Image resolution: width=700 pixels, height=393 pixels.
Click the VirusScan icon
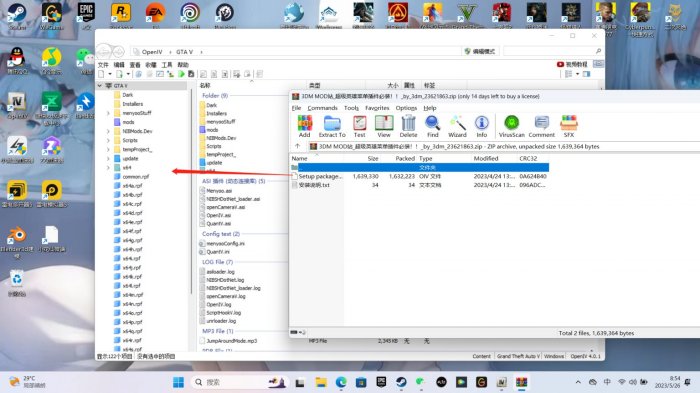[511, 126]
